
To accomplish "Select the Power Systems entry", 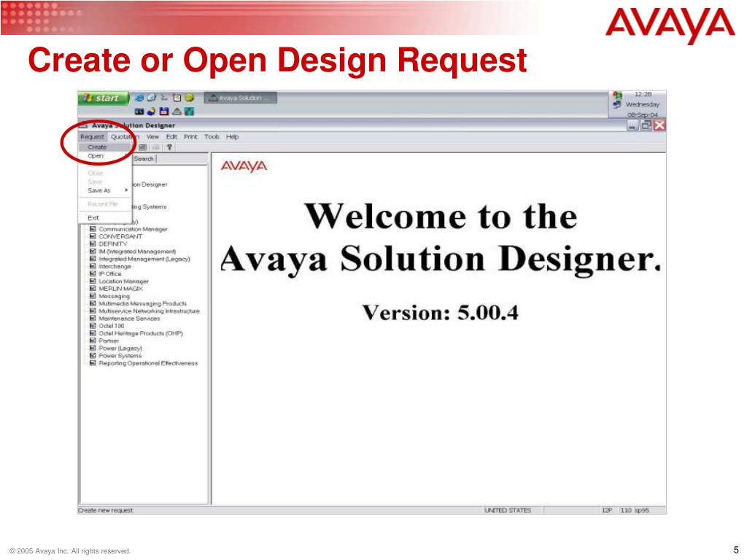I will point(120,356).
